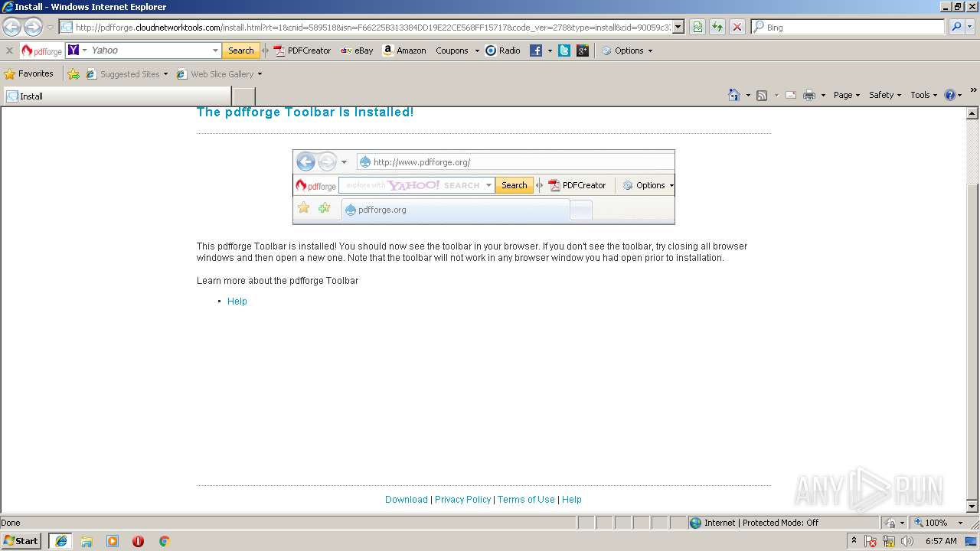Open the Privacy Policy footer link

pos(463,500)
